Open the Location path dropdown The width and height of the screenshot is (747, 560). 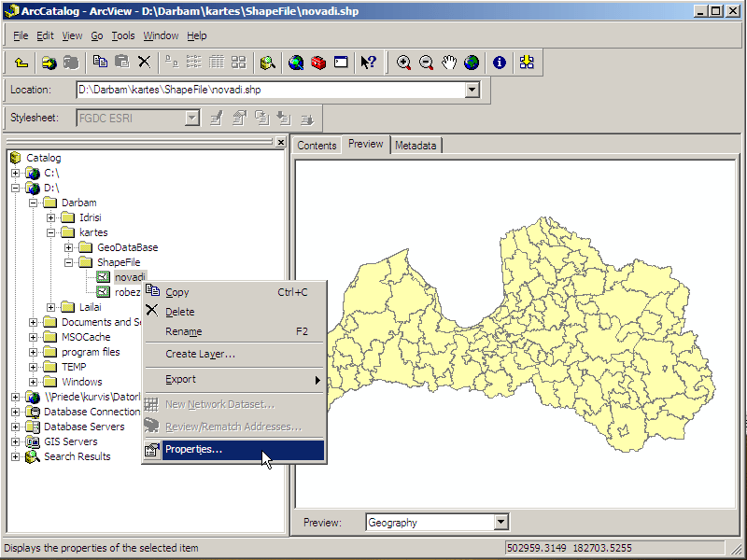(x=472, y=90)
